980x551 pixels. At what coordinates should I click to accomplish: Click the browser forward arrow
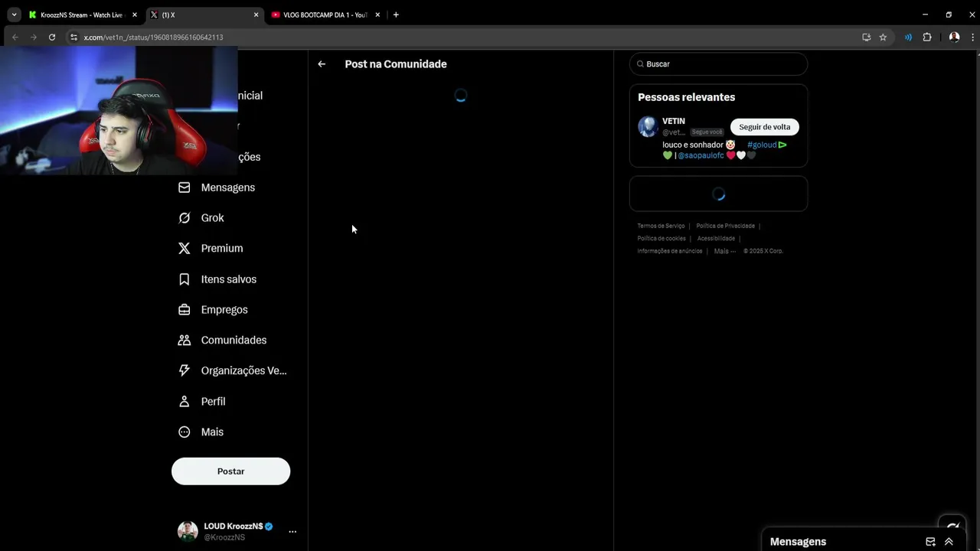(33, 37)
